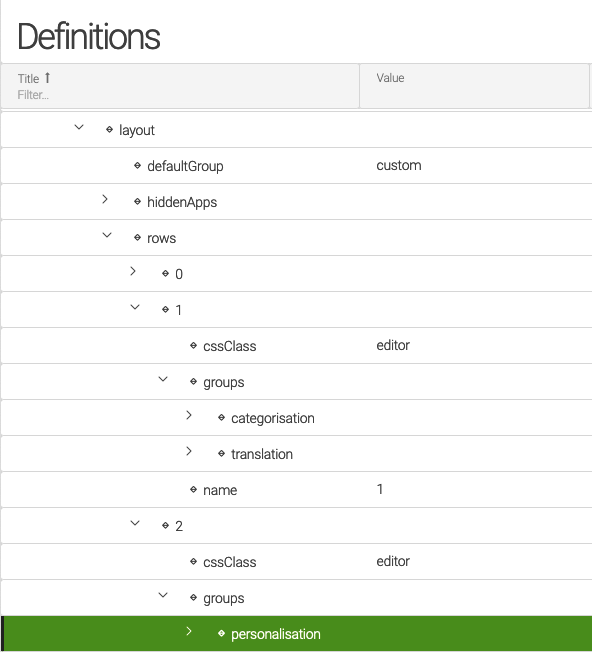Click the sort ascending arrow next to Title
Image resolution: width=592 pixels, height=652 pixels.
click(47, 78)
